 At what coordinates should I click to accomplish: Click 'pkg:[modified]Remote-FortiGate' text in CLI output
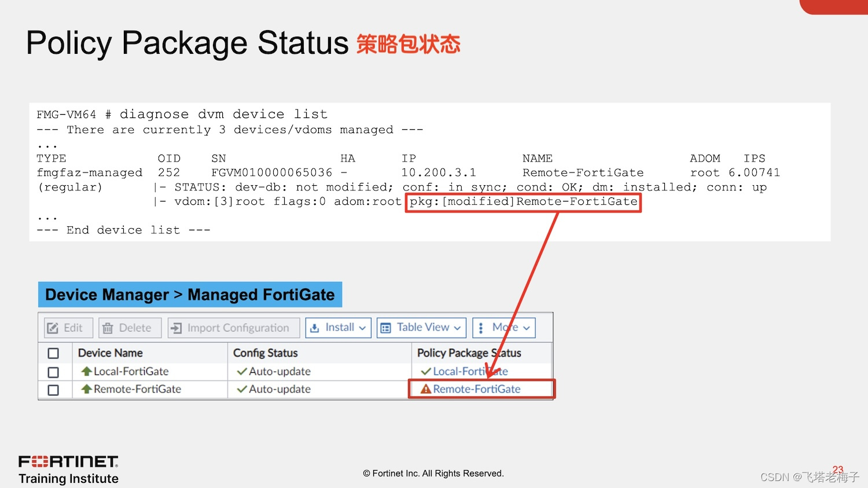coord(523,201)
